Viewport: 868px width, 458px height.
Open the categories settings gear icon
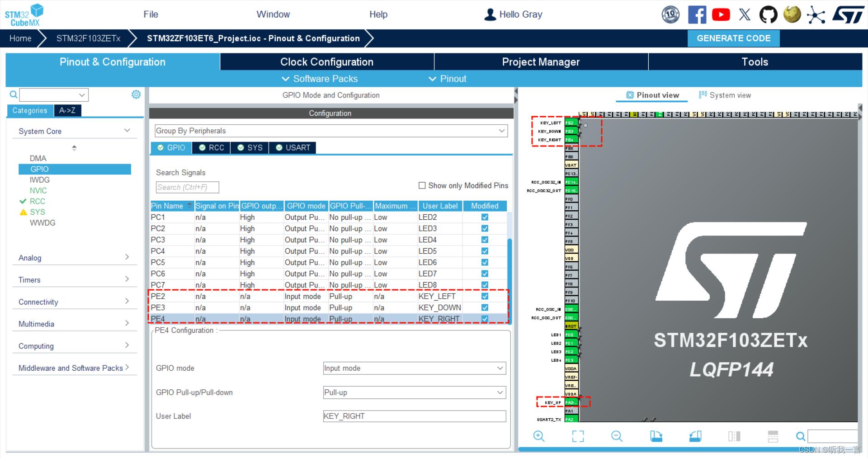point(136,94)
